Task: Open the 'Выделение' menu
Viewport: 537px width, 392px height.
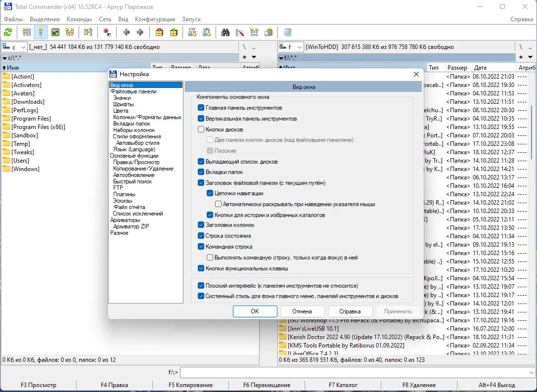Action: pos(45,19)
